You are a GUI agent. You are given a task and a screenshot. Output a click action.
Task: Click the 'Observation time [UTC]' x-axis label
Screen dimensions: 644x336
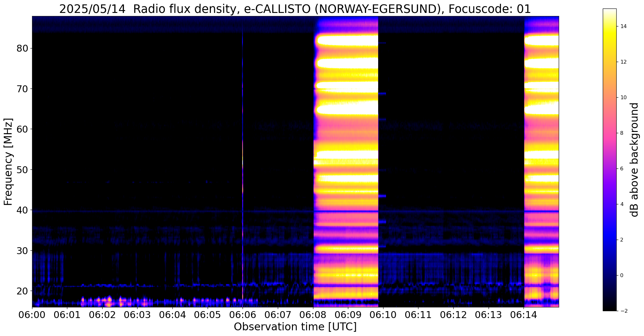tap(295, 327)
